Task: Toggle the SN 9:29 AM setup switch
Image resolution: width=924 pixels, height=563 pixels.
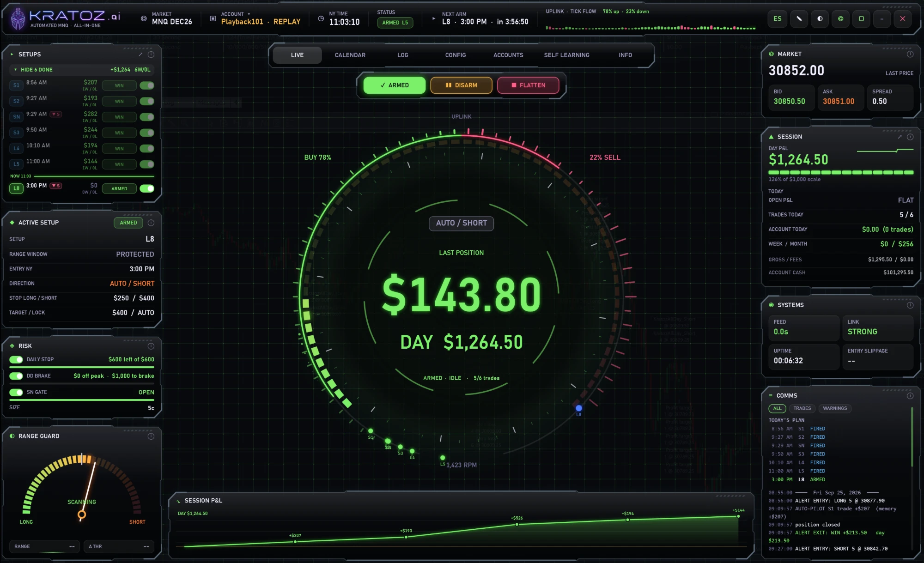Action: point(147,117)
